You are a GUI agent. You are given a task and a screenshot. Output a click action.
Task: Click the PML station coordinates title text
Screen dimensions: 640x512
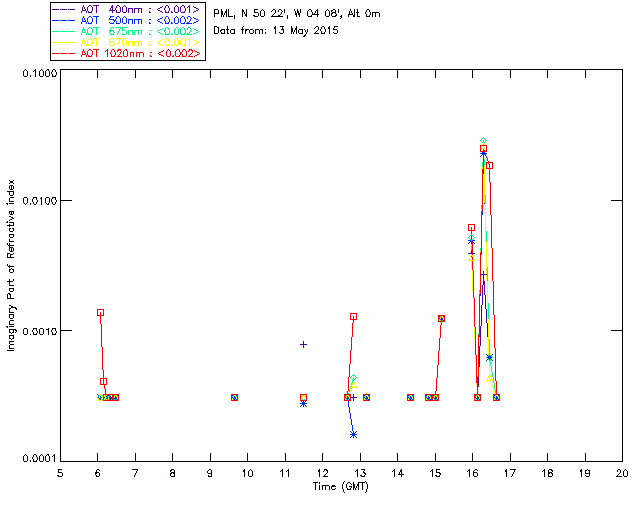click(297, 14)
